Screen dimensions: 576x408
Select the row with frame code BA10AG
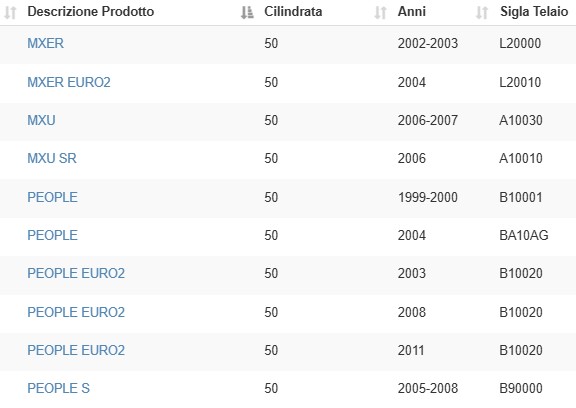click(x=288, y=235)
